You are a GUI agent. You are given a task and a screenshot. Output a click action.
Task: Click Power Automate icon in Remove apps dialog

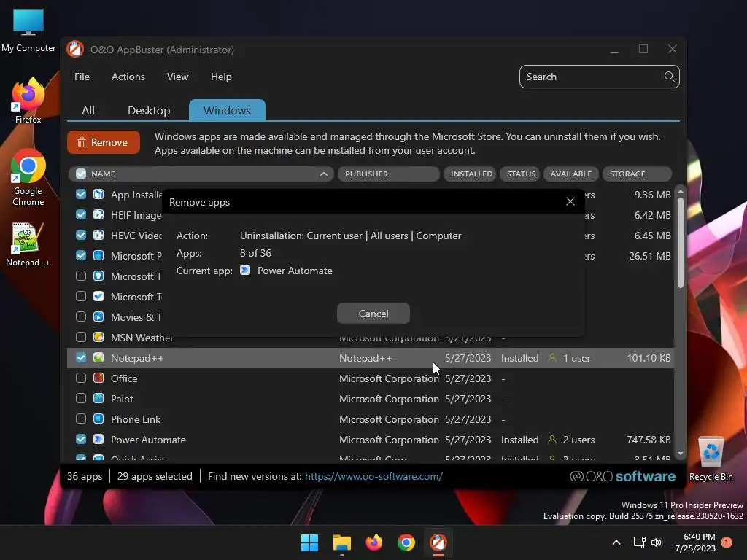pyautogui.click(x=245, y=270)
